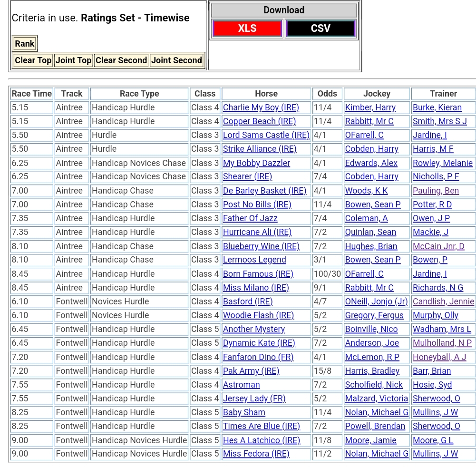Screen dimensions: 476x467
Task: Open trainer Pauling, Ben link
Action: (436, 191)
